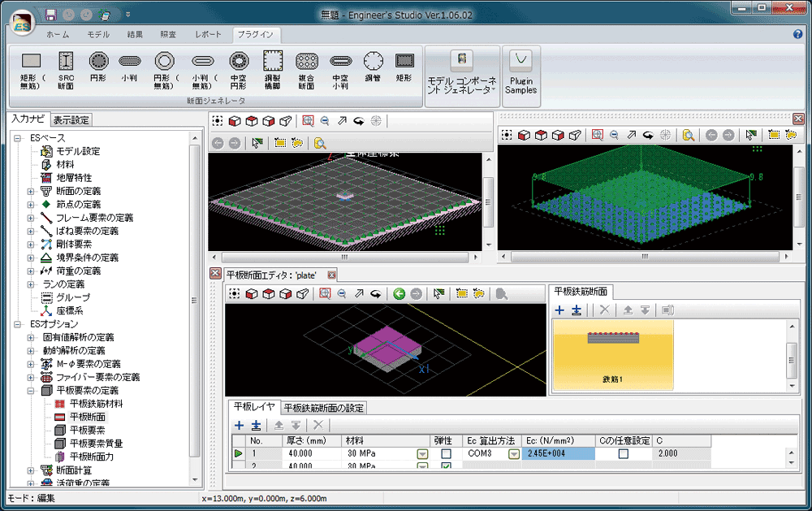Collapse the ESベース tree node
The width and height of the screenshot is (812, 511).
18,138
